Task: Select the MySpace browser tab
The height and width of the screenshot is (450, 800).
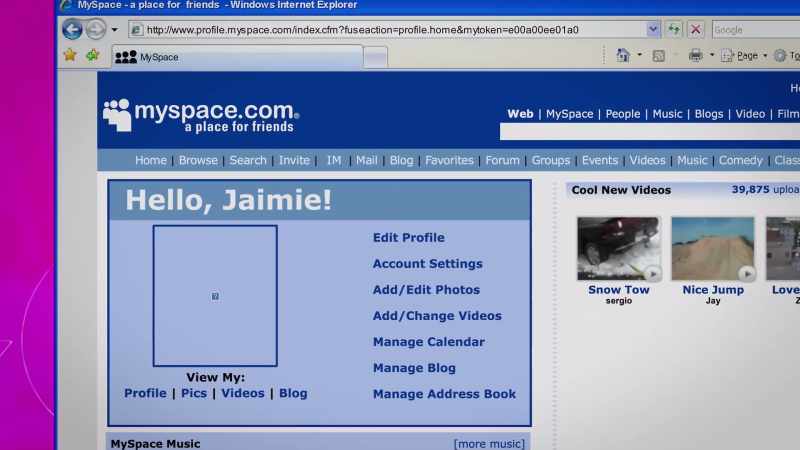Action: tap(237, 57)
